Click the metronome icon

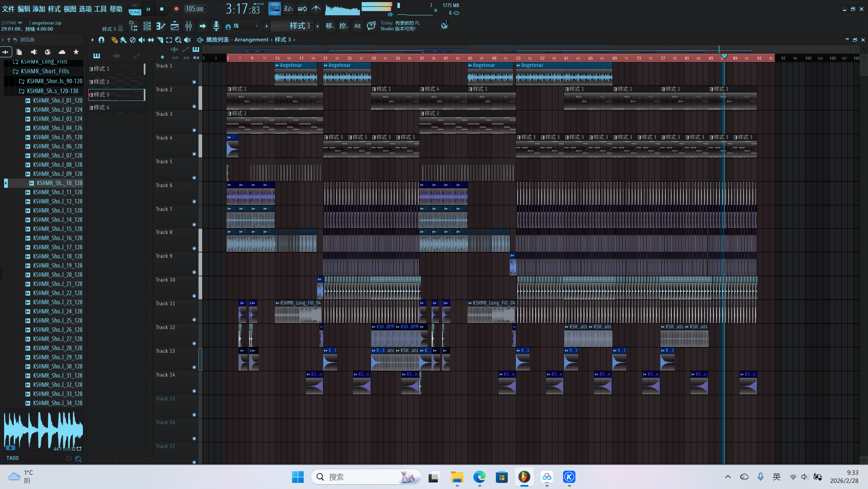coord(316,9)
